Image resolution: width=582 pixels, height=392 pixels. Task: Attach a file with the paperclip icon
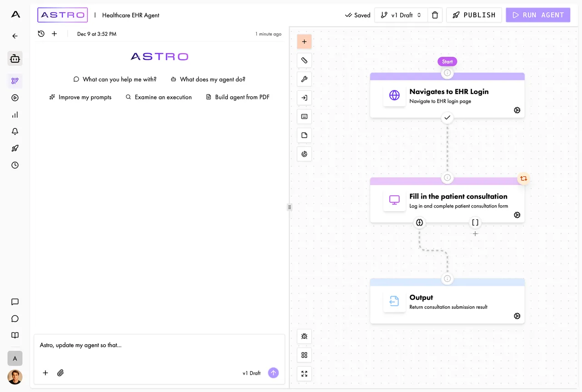(60, 373)
